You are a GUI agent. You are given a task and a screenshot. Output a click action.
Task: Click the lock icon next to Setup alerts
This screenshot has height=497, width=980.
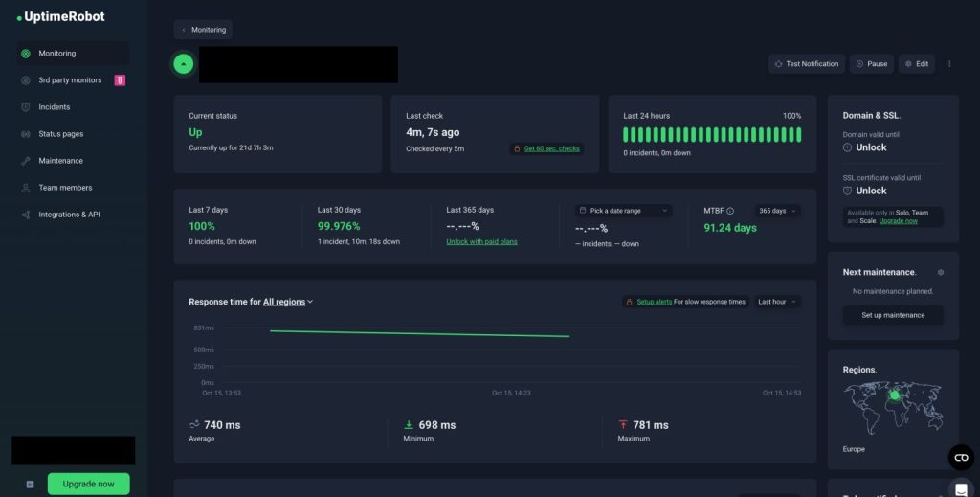(x=630, y=302)
